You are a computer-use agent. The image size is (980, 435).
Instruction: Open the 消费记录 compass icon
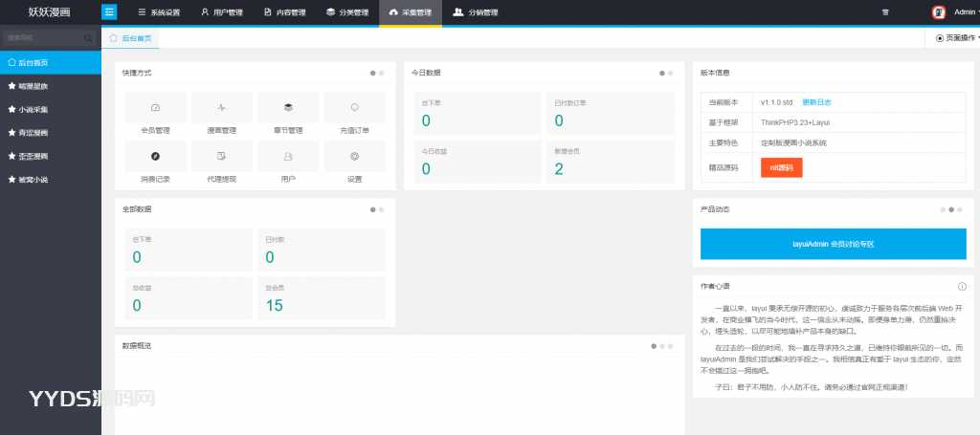point(155,156)
